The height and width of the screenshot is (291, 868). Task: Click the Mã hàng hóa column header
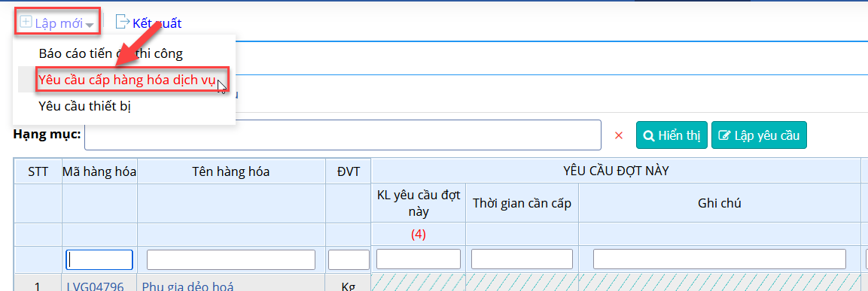coord(99,171)
